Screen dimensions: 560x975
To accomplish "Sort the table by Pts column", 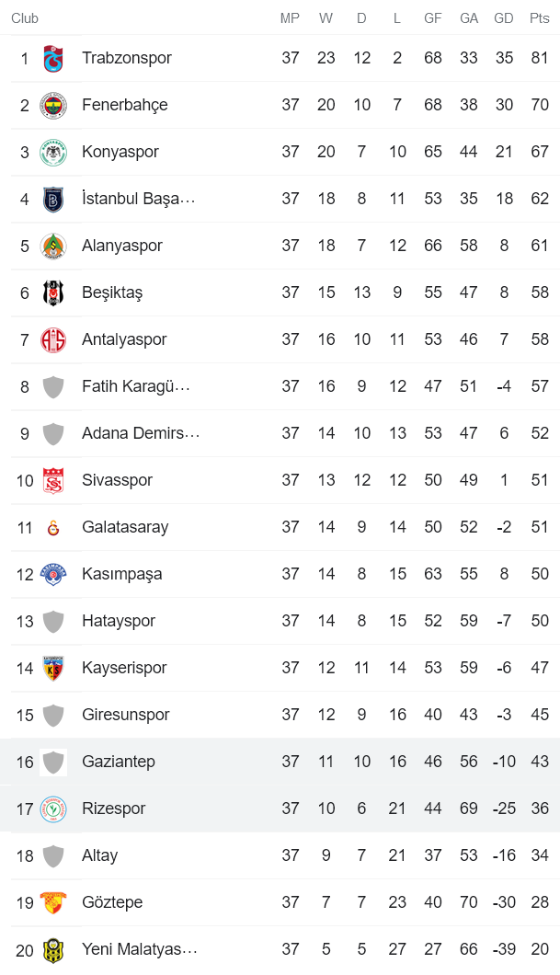I will pyautogui.click(x=540, y=17).
